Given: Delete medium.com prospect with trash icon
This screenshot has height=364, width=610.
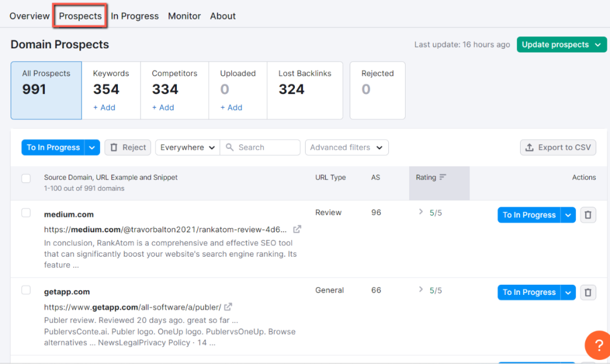Looking at the screenshot, I should [588, 214].
